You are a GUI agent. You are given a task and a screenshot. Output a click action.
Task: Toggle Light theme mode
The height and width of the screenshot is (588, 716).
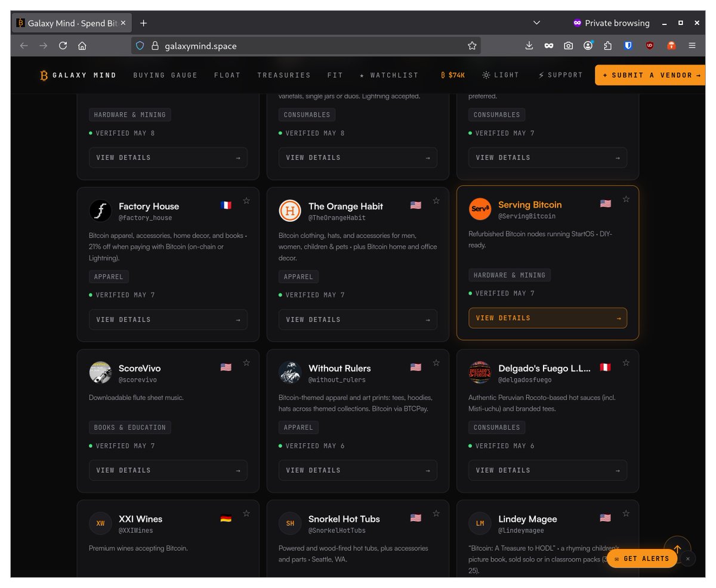coord(501,75)
